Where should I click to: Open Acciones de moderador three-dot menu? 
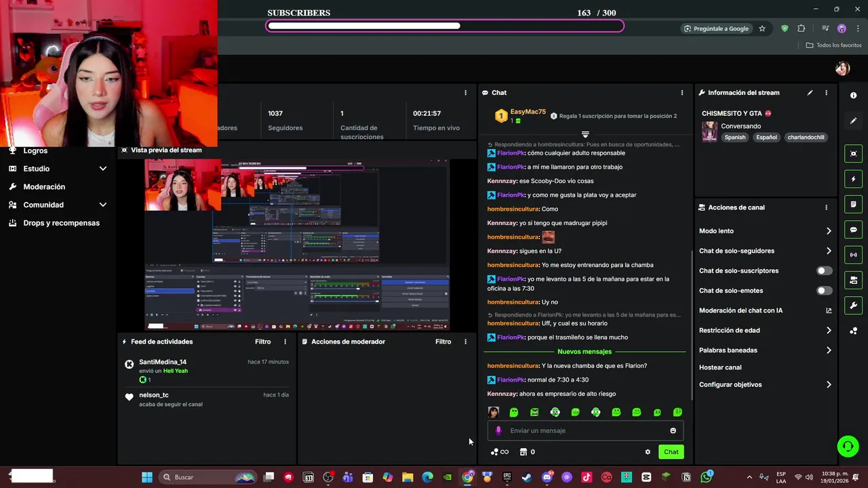coord(465,342)
